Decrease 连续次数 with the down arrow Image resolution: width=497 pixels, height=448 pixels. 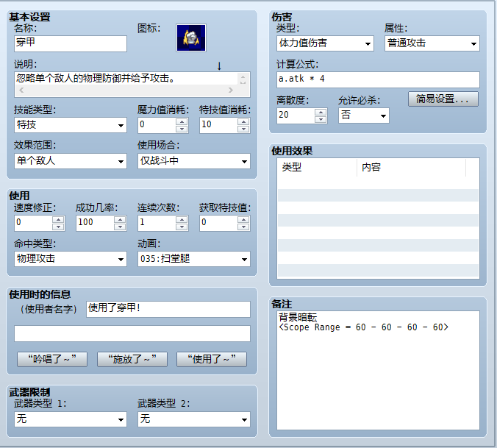tap(182, 227)
